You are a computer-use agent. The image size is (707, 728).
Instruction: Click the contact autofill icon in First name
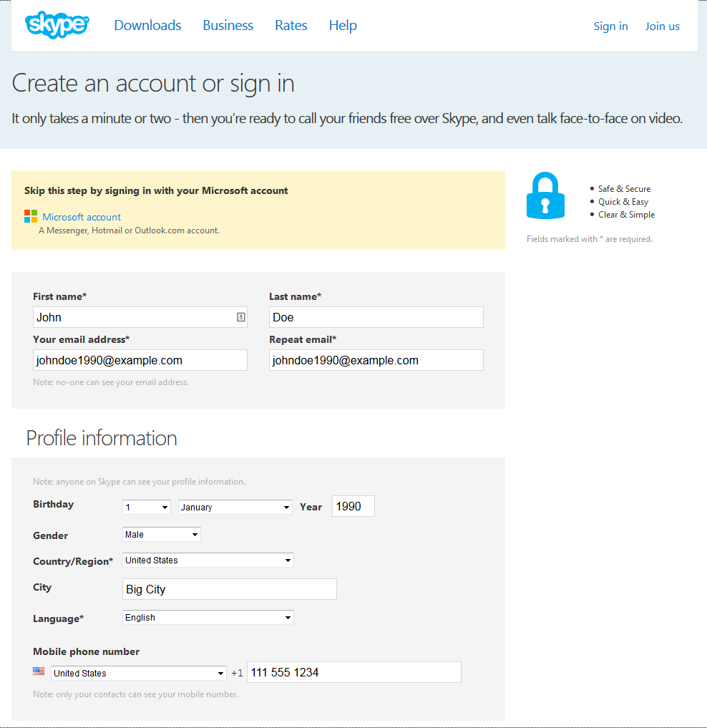241,317
